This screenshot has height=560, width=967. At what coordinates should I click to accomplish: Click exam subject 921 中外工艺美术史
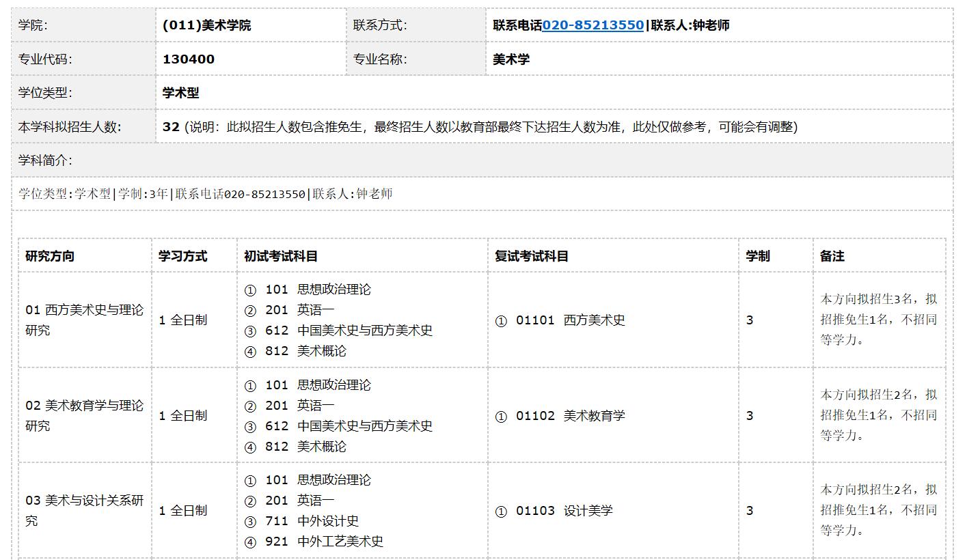pyautogui.click(x=324, y=542)
